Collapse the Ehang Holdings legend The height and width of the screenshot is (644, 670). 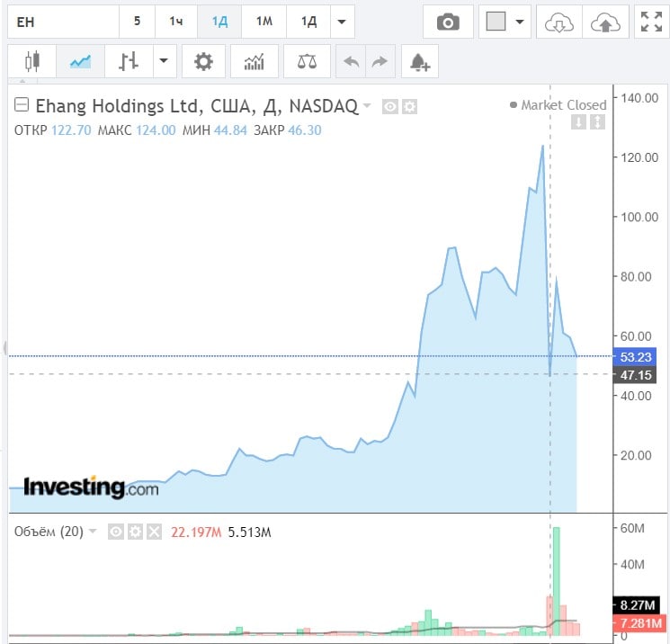tap(22, 104)
